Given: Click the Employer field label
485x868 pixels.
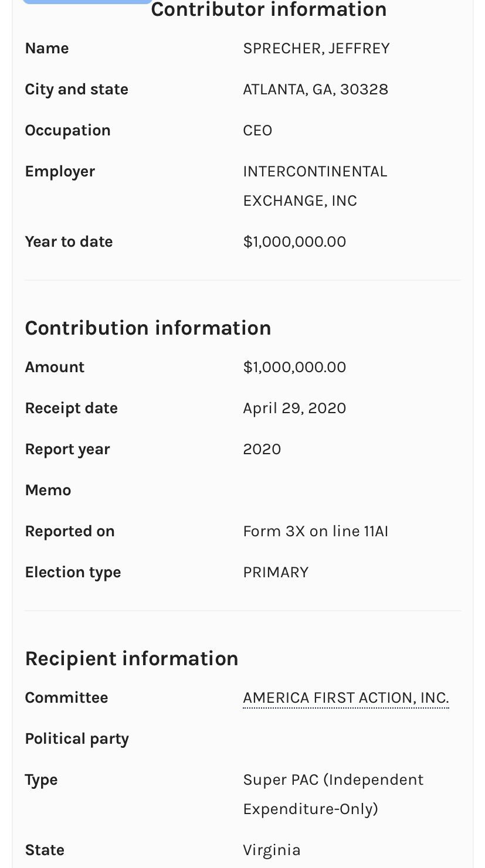Looking at the screenshot, I should pos(60,172).
